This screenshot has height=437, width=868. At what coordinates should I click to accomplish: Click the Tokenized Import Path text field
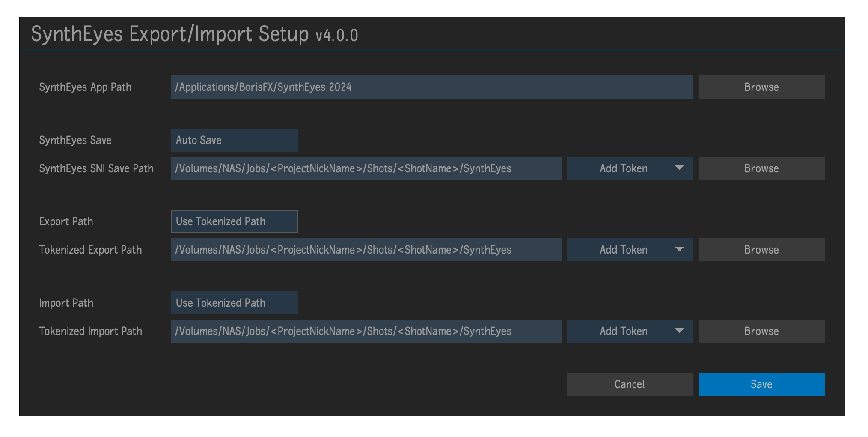point(366,331)
